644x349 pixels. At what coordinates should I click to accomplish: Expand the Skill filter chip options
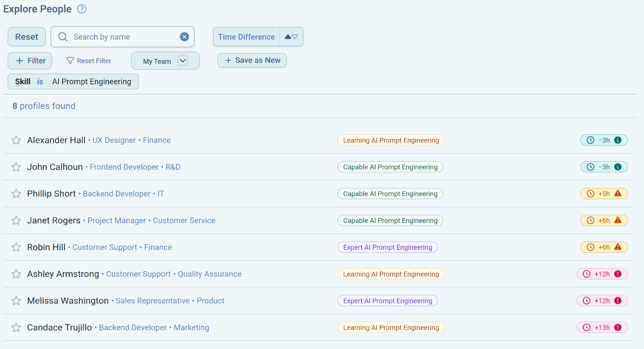click(72, 82)
